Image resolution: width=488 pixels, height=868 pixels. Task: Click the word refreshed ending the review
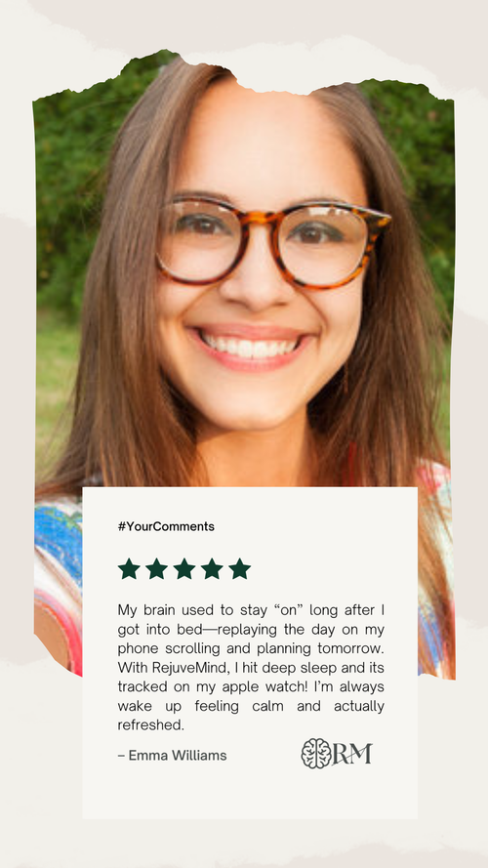[150, 725]
